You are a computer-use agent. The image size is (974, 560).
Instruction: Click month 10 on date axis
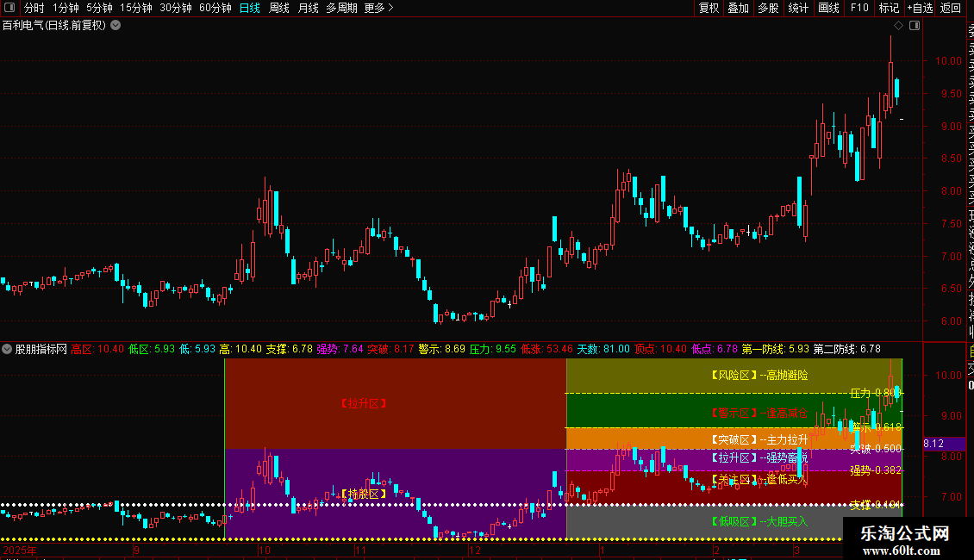click(x=264, y=550)
